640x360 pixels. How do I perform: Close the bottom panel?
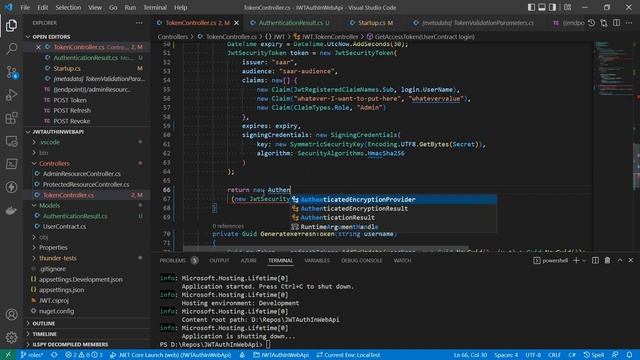(x=631, y=260)
